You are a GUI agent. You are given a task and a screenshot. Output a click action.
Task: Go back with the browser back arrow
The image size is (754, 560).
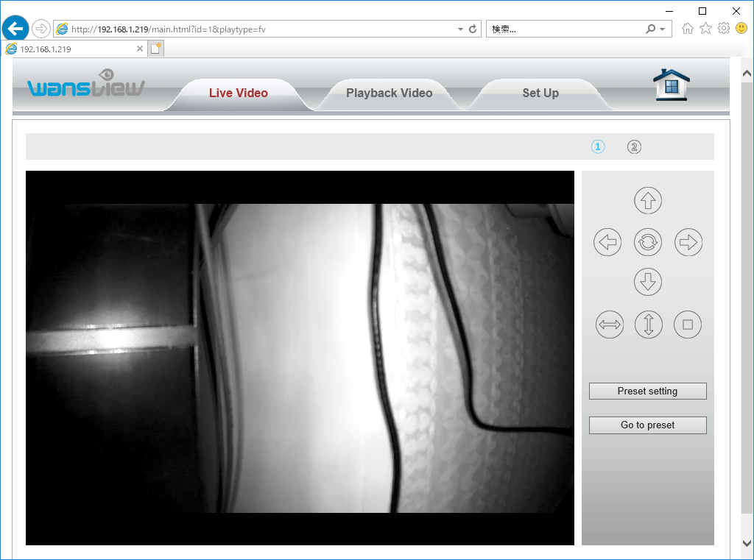click(x=15, y=29)
